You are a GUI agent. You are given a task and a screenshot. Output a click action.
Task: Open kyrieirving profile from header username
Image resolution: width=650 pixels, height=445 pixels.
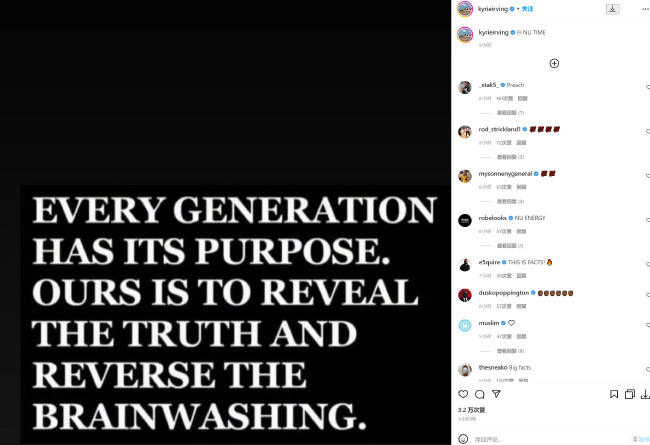(493, 9)
